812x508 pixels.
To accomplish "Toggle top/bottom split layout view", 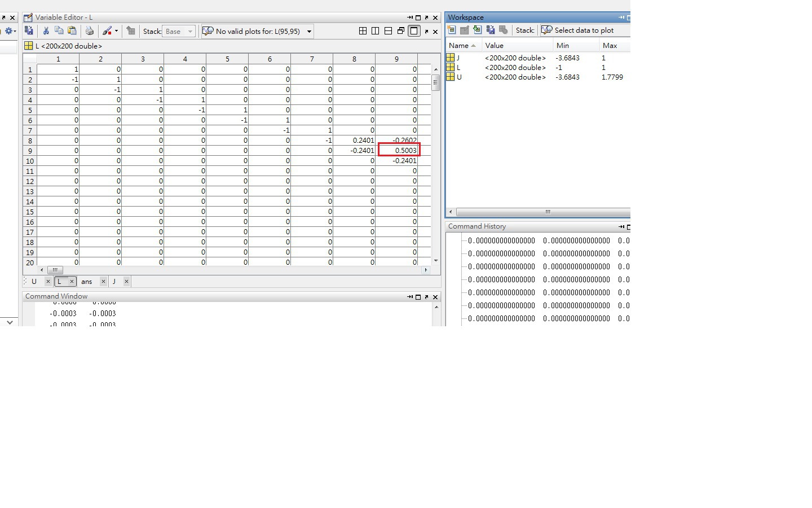I will pyautogui.click(x=388, y=31).
